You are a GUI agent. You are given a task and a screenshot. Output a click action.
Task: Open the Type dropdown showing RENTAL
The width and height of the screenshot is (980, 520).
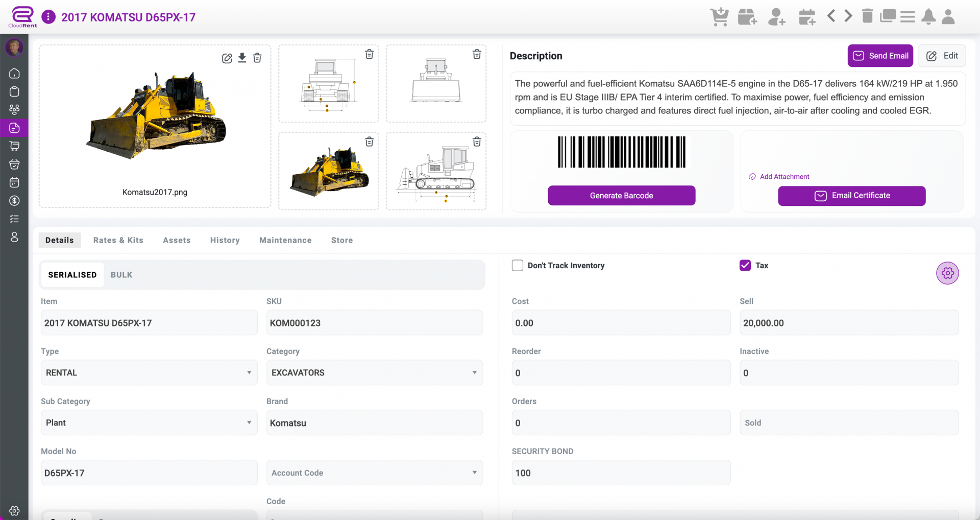tap(149, 373)
